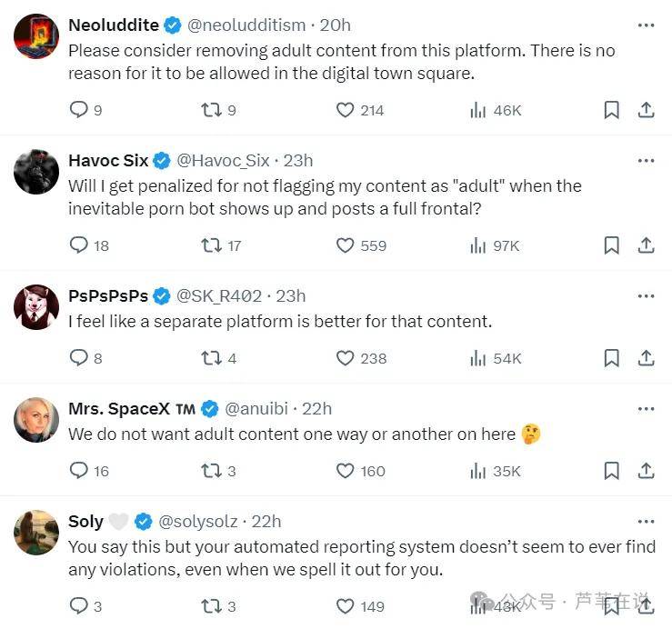The width and height of the screenshot is (672, 629).
Task: Open Havoc Six's profile picture
Action: [36, 172]
